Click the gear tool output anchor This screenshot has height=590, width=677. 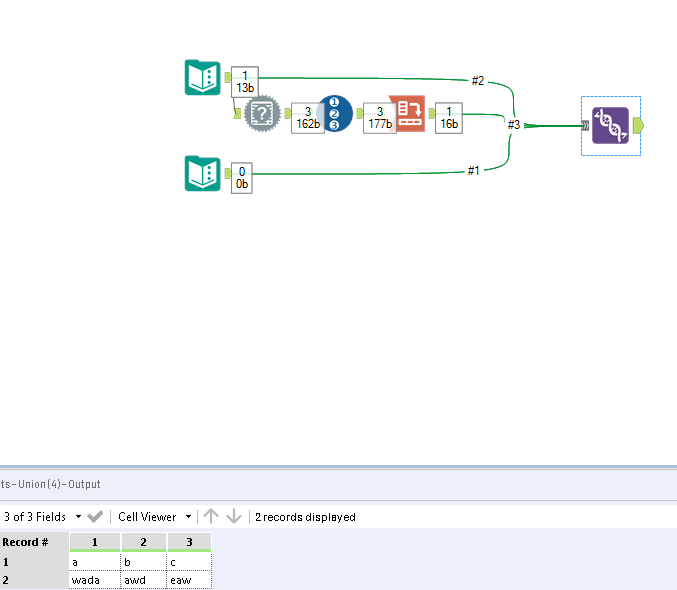(288, 114)
